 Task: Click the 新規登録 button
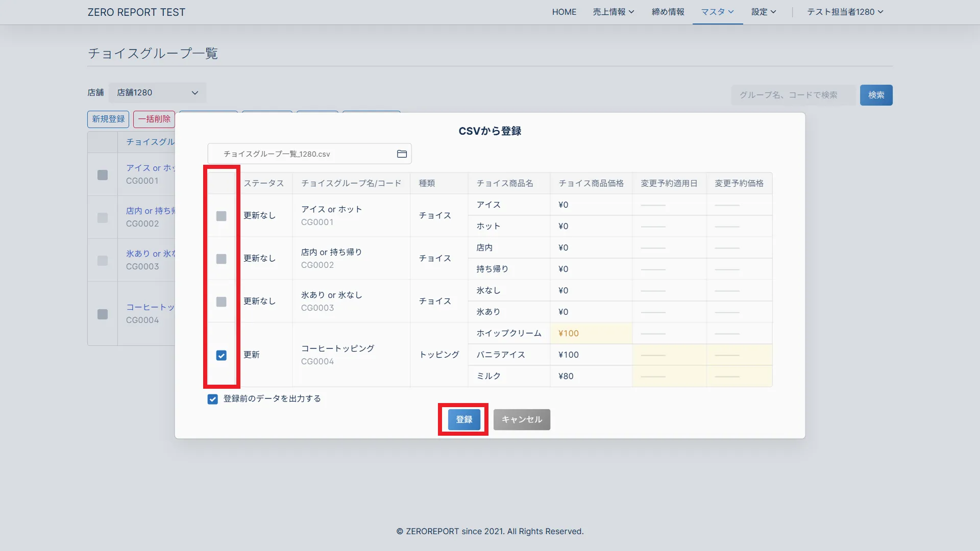click(x=108, y=119)
